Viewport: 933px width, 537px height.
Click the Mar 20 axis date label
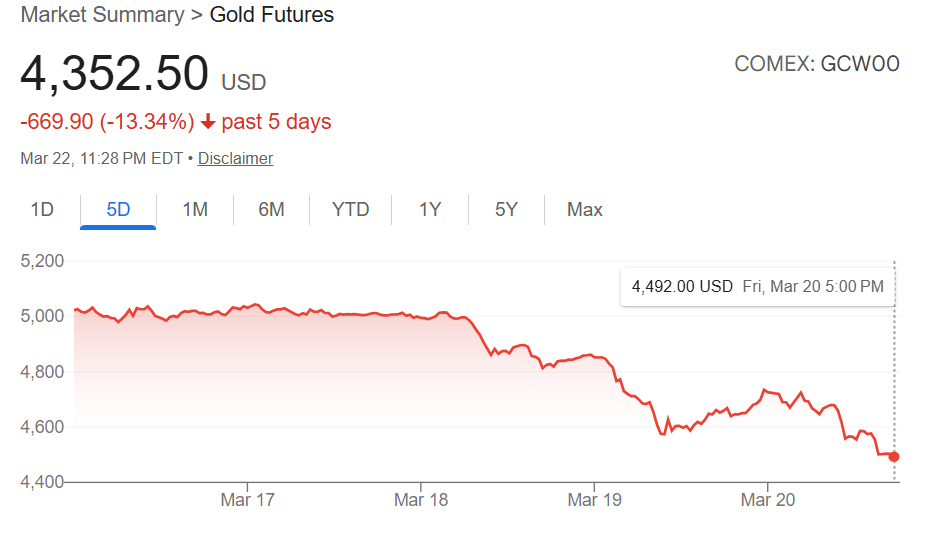click(x=767, y=500)
